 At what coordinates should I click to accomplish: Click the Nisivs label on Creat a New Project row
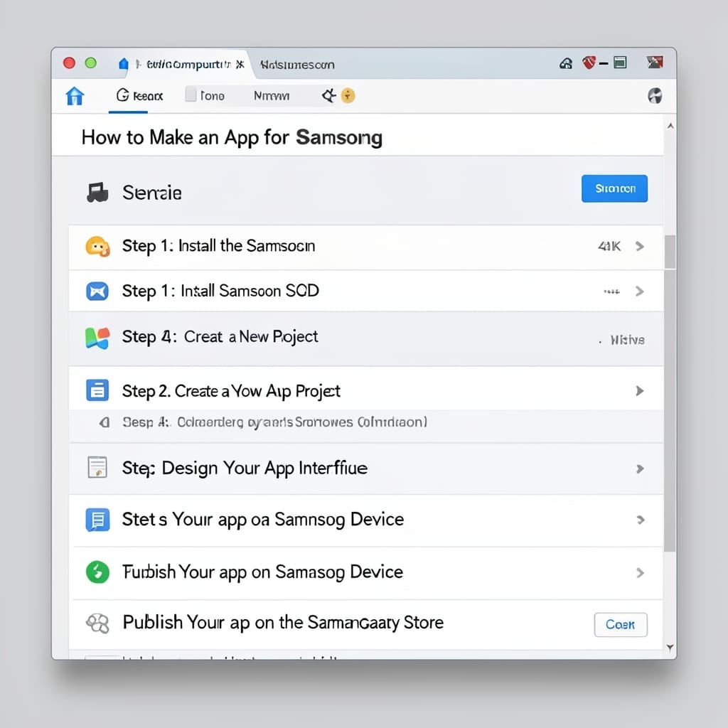(x=627, y=340)
